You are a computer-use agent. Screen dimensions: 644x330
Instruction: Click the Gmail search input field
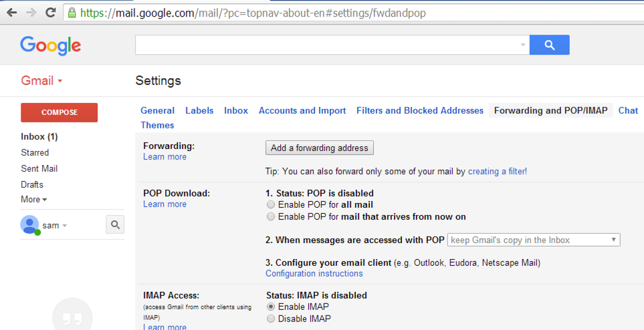[x=328, y=45]
